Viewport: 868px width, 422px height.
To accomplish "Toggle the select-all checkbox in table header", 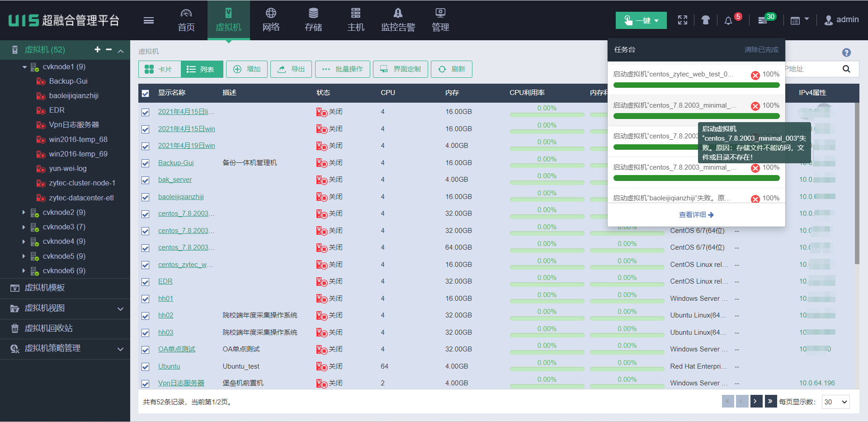I will click(145, 93).
